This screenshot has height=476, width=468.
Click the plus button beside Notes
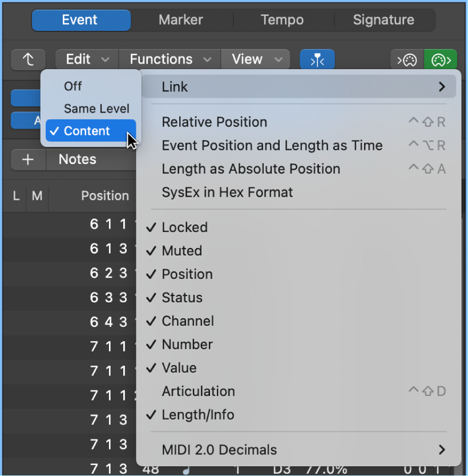[28, 159]
